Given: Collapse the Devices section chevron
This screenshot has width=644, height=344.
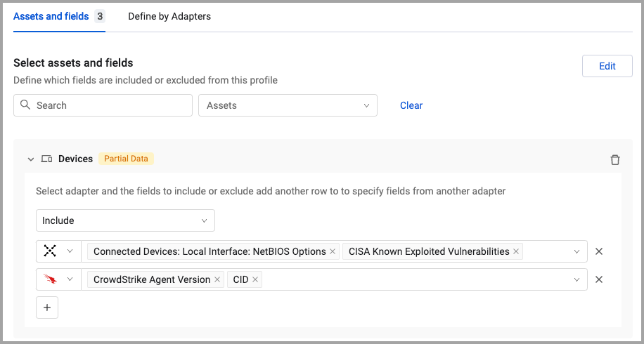Looking at the screenshot, I should click(x=30, y=159).
